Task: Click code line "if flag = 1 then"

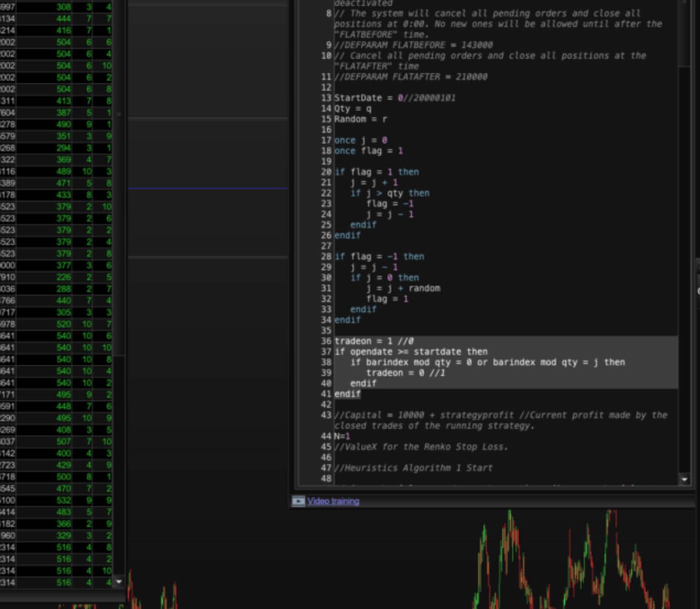Action: [377, 172]
